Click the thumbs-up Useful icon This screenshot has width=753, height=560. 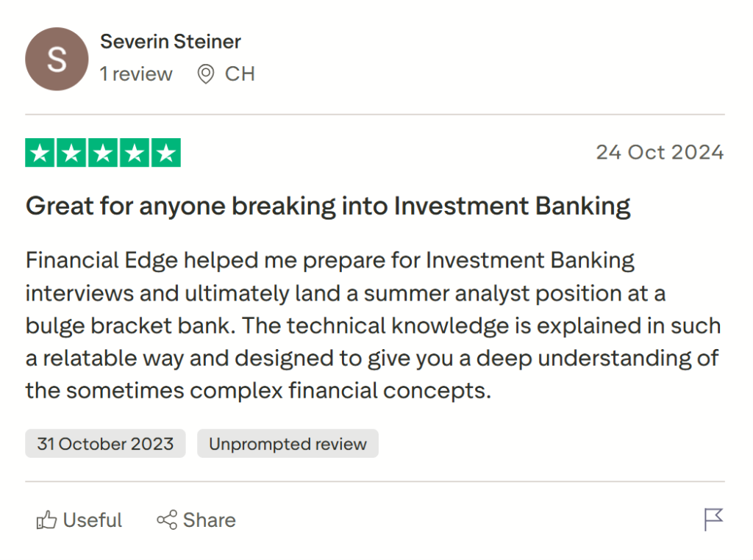tap(47, 520)
